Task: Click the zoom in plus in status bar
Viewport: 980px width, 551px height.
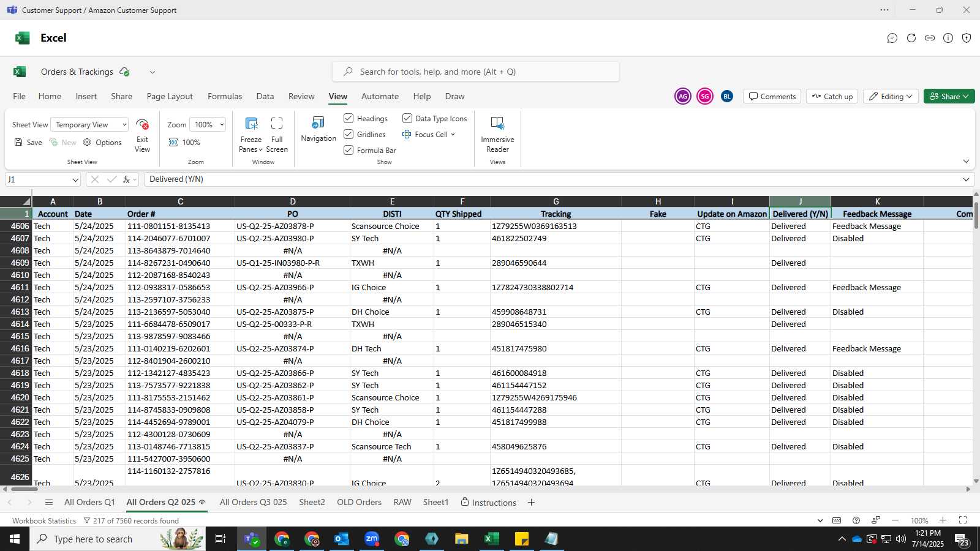Action: point(943,520)
